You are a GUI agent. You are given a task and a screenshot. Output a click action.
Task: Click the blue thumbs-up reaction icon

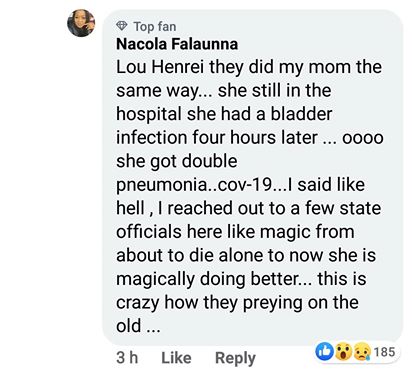pyautogui.click(x=325, y=351)
